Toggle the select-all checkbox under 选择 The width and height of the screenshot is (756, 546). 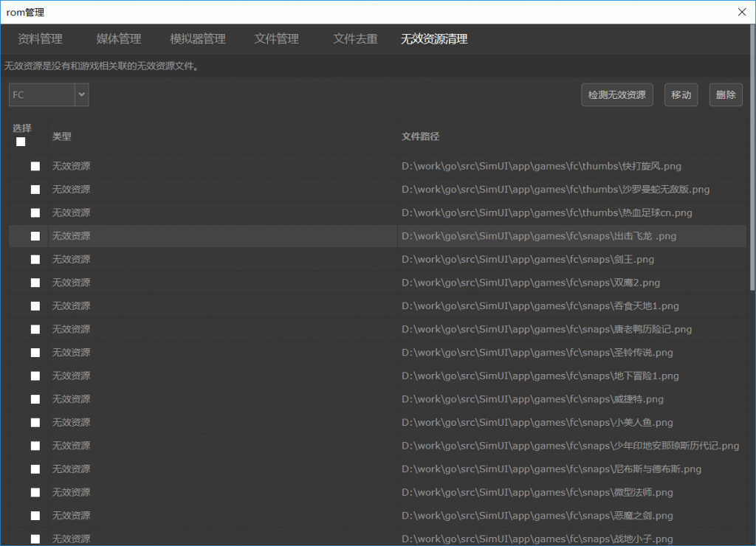coord(21,142)
